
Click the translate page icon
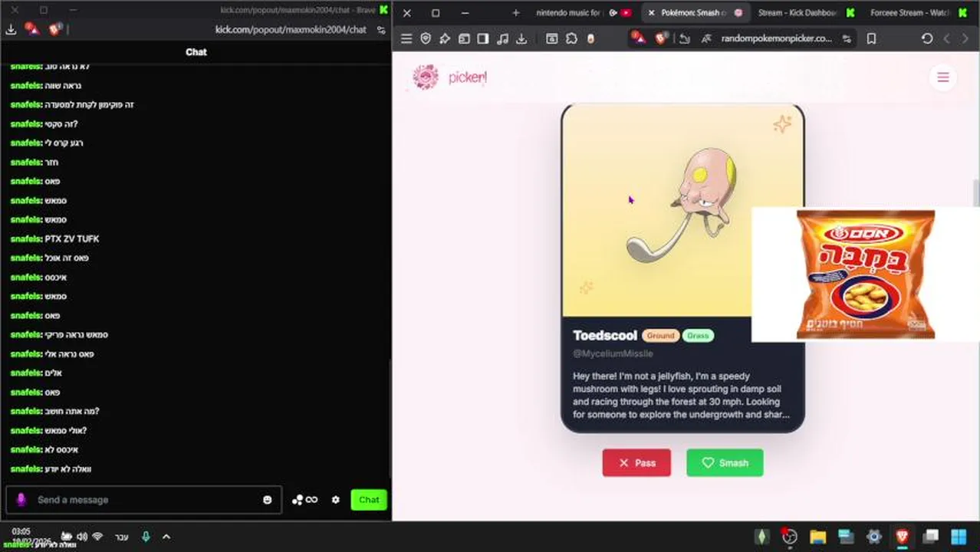(x=705, y=38)
